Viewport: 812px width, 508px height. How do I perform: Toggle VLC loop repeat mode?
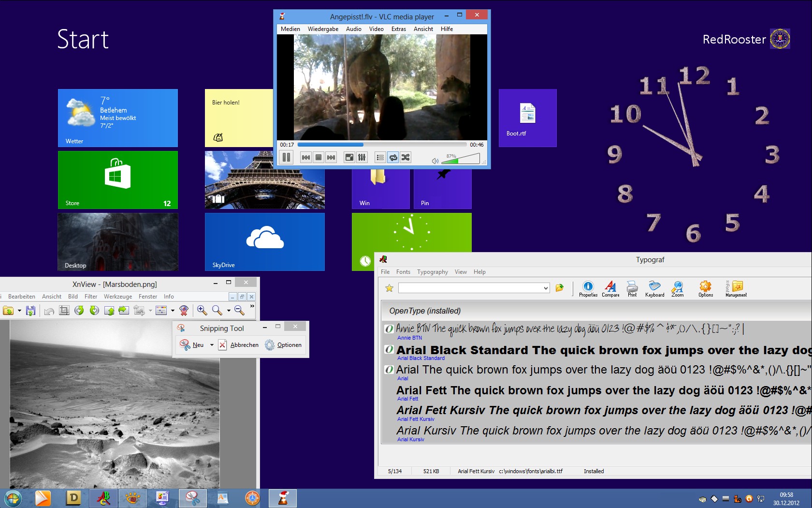393,157
